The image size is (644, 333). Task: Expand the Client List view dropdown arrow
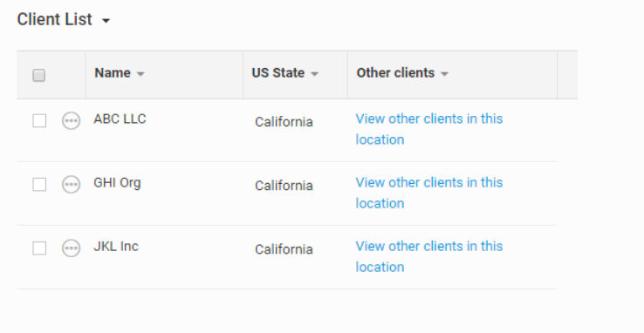106,21
